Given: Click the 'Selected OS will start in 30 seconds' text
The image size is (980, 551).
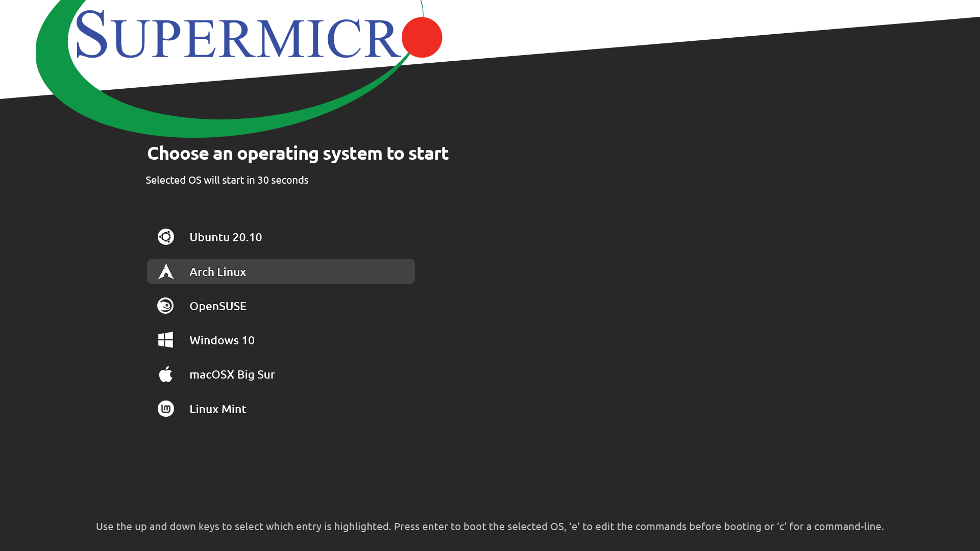Looking at the screenshot, I should (x=227, y=180).
